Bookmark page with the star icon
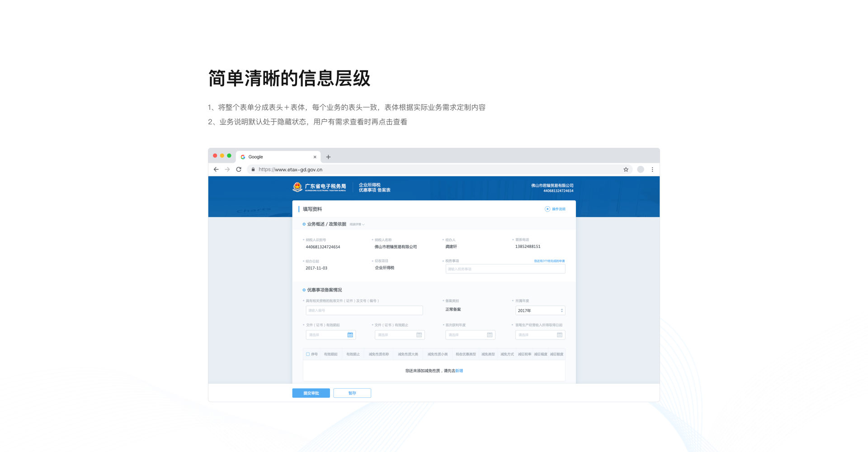Viewport: 868px width, 452px height. tap(626, 169)
